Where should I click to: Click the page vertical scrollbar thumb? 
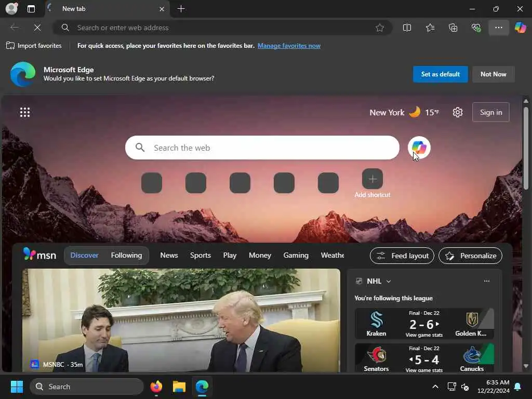tap(526, 148)
